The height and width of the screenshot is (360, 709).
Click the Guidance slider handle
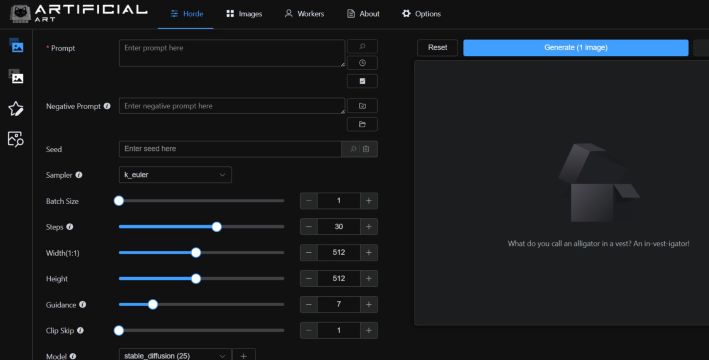pyautogui.click(x=153, y=304)
